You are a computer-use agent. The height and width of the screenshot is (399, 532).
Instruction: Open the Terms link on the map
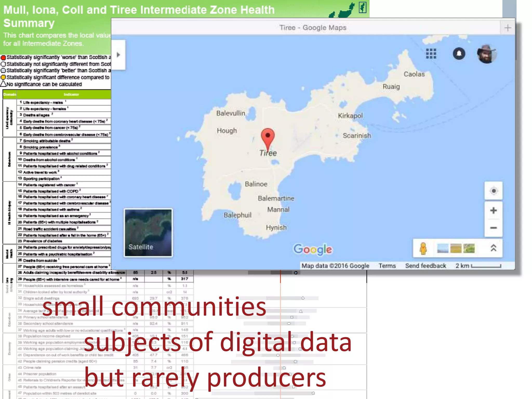387,266
